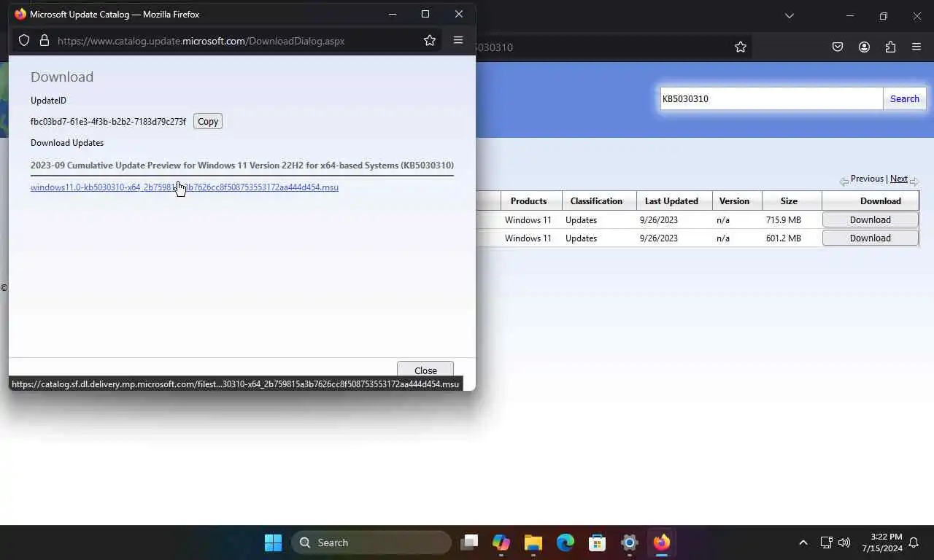Open the popup window's hamburger menu
The image size is (934, 560).
[x=458, y=41]
